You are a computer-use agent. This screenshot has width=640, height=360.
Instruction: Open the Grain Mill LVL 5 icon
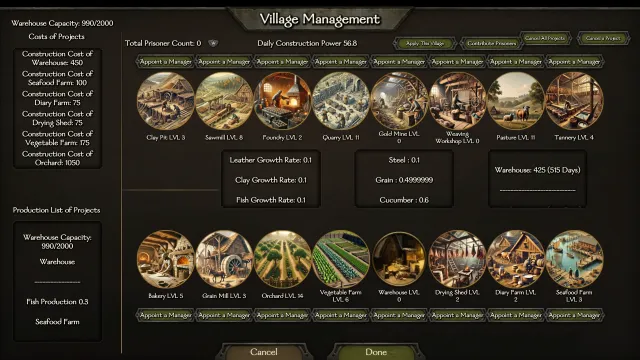pos(224,259)
